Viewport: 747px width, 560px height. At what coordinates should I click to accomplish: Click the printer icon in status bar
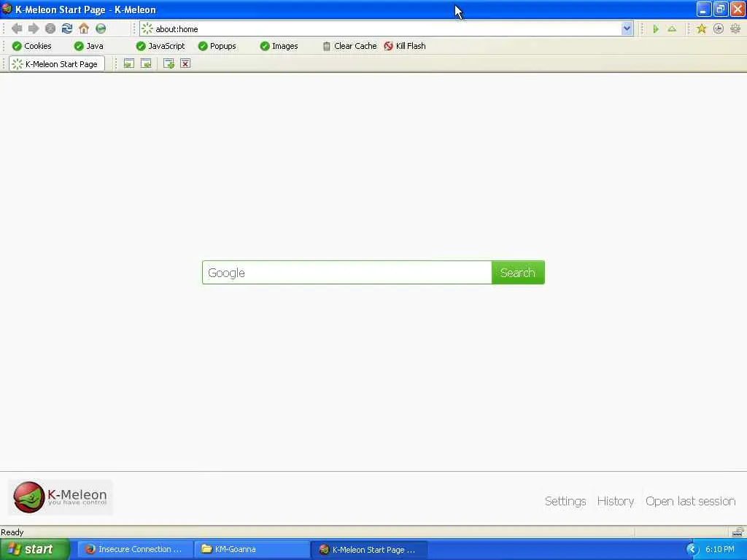[738, 532]
